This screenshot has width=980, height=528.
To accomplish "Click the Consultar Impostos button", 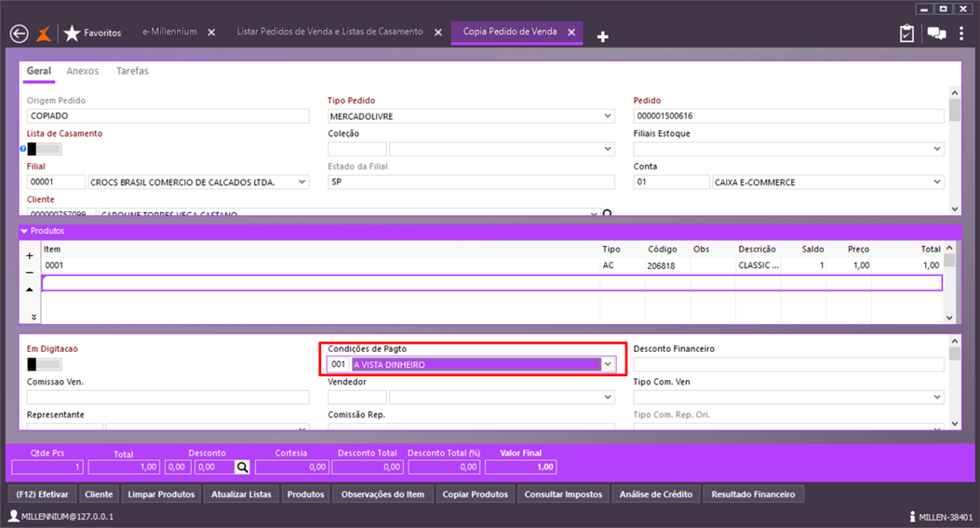I will click(563, 494).
